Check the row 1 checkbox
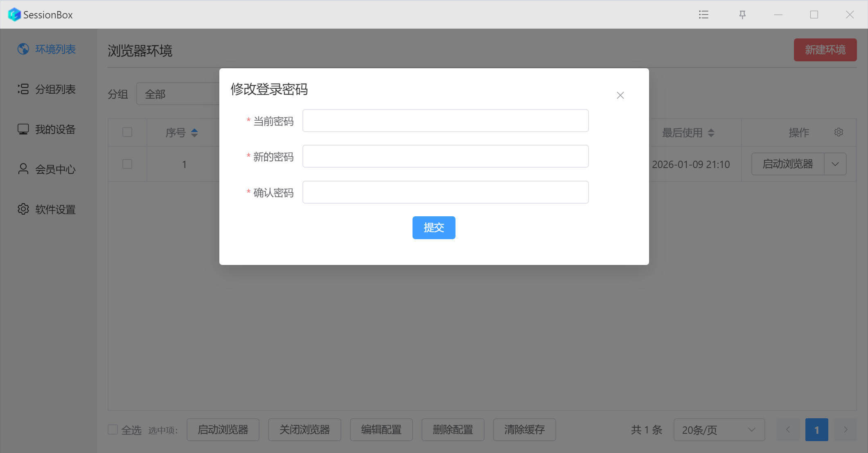868x453 pixels. tap(127, 164)
